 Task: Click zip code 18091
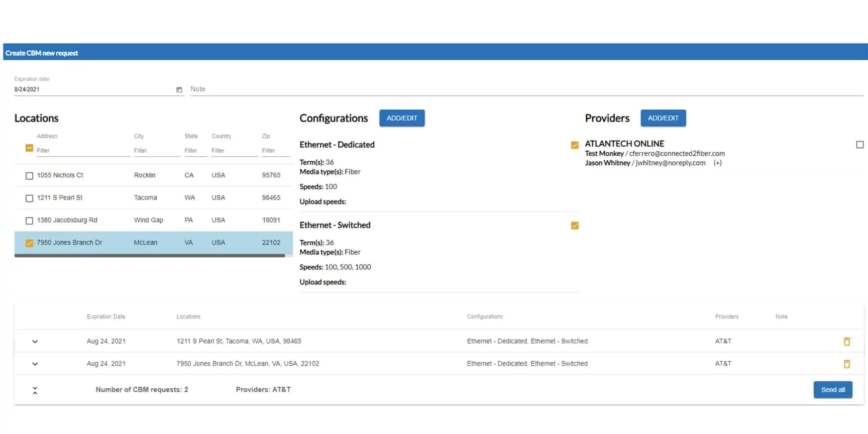[x=271, y=220]
